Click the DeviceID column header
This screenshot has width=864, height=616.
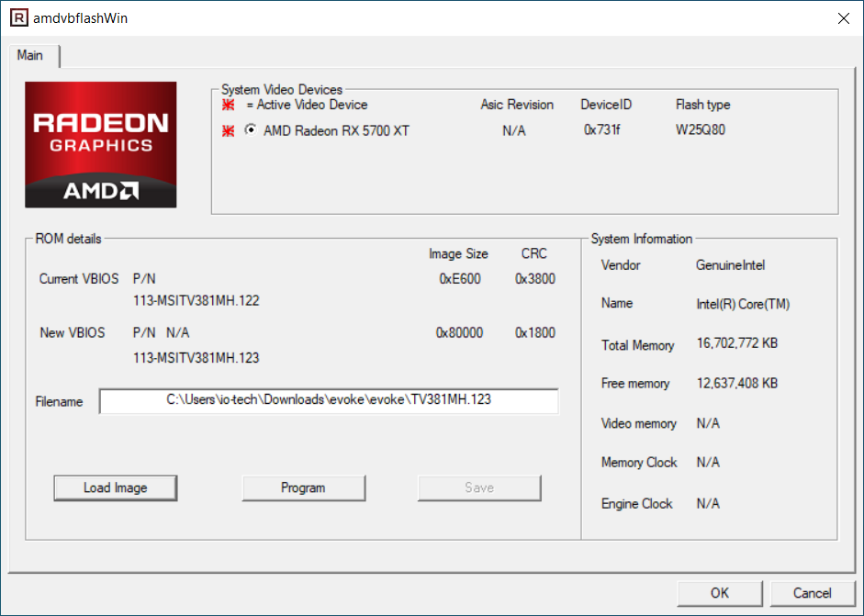606,105
